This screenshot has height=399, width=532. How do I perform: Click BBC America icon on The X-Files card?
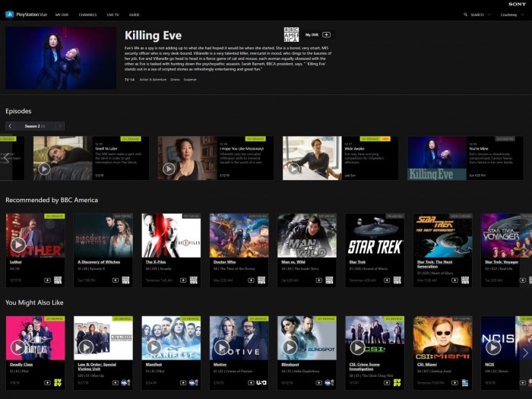point(193,280)
